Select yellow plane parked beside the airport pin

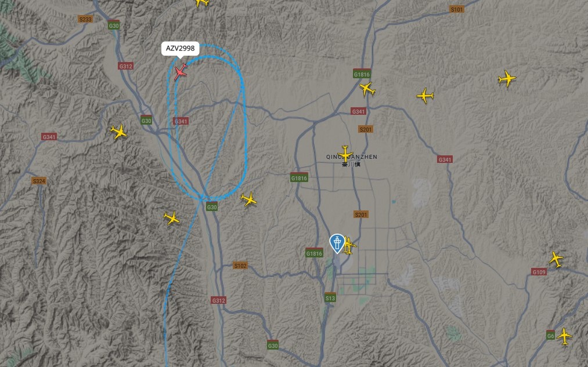(349, 246)
